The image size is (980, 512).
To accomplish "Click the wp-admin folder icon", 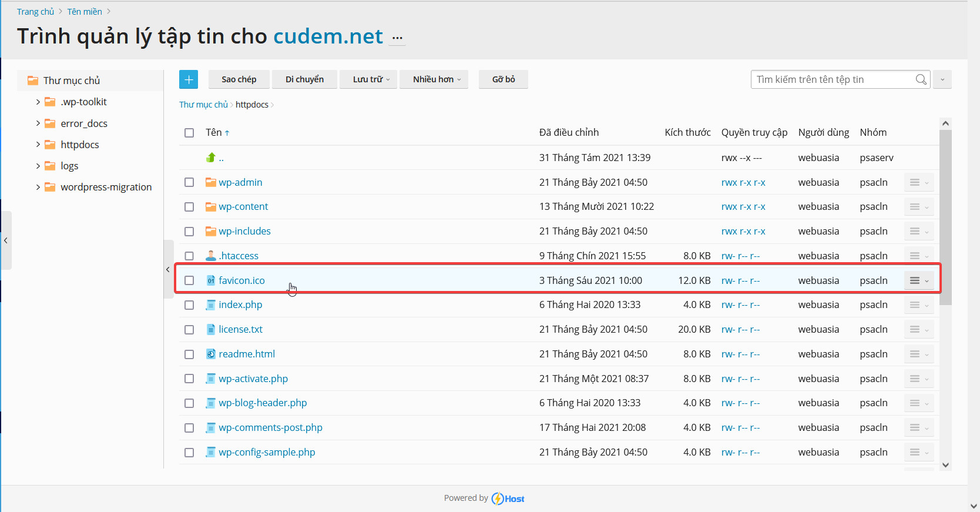I will point(211,182).
